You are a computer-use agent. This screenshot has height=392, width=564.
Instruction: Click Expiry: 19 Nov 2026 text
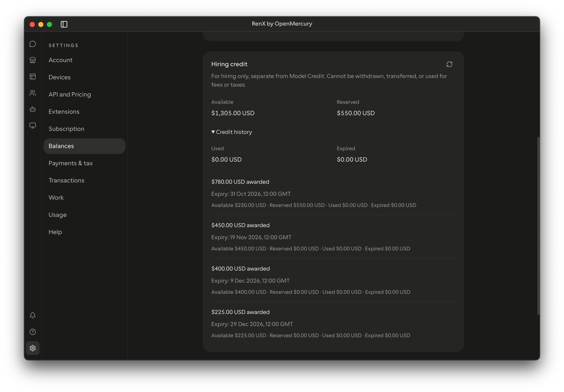[x=251, y=237]
